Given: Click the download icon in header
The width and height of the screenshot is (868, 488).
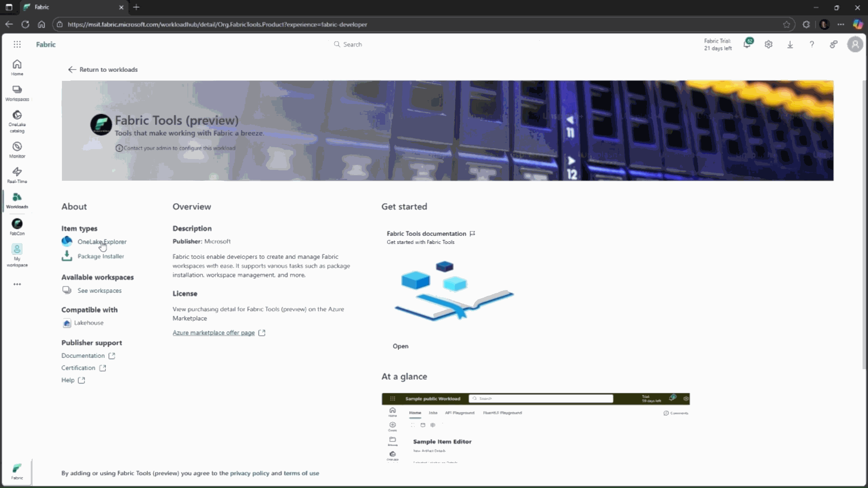Looking at the screenshot, I should [790, 44].
